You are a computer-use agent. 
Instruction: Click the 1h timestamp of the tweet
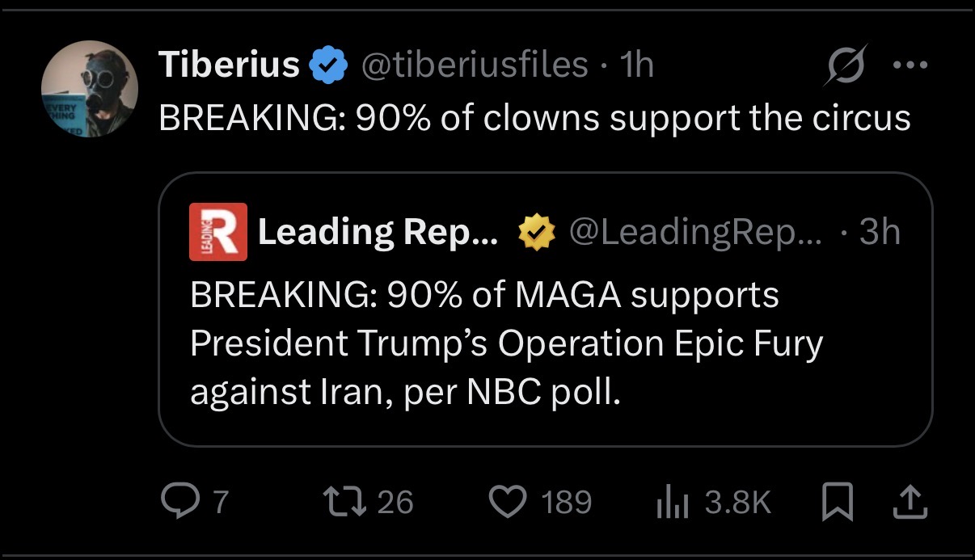pyautogui.click(x=635, y=65)
